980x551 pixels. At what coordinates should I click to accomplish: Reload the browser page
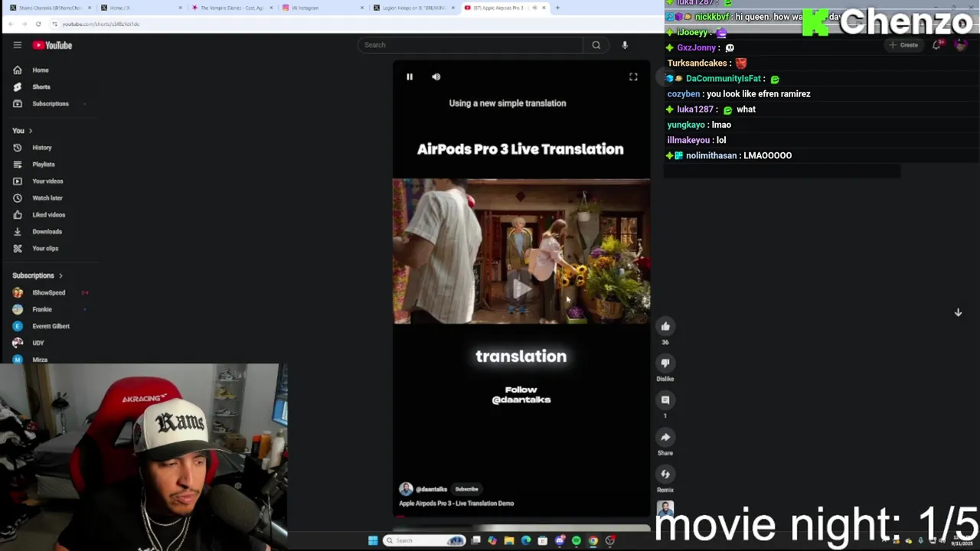38,24
